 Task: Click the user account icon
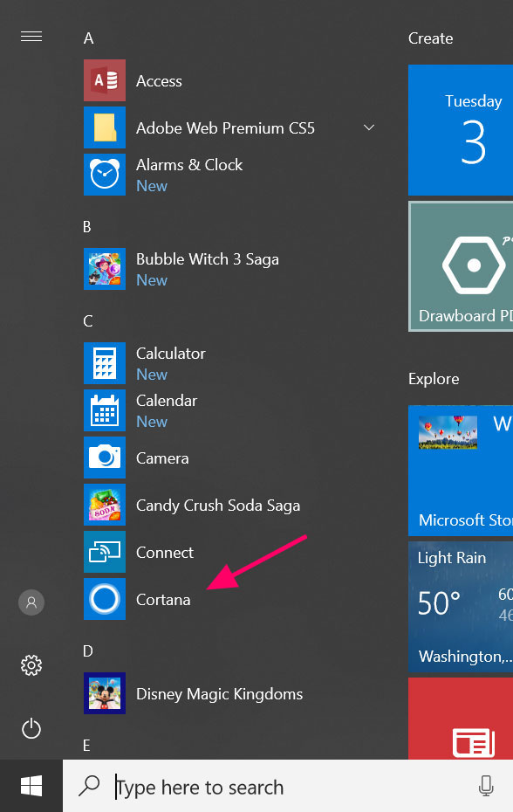pos(31,602)
